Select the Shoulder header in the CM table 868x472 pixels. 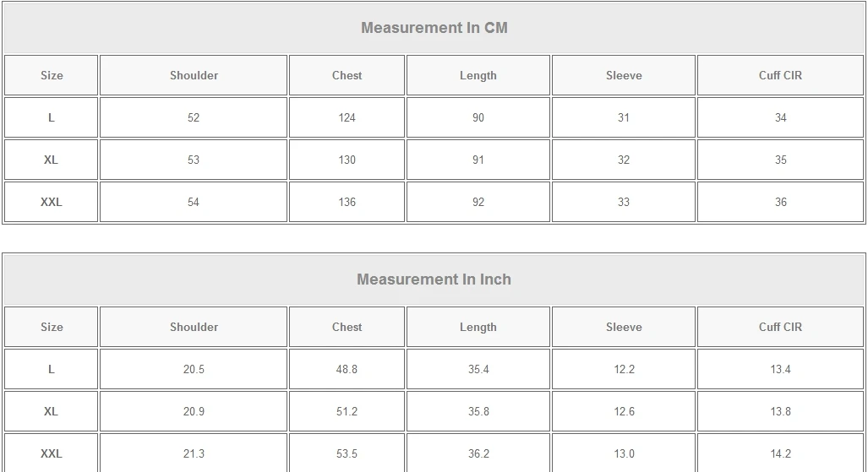(194, 75)
